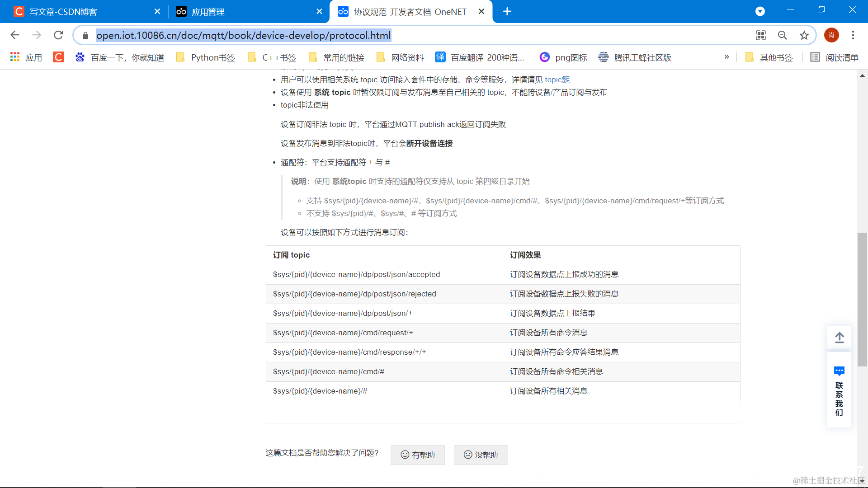The image size is (868, 488).
Task: Follow the topic簇 hyperlink
Action: click(x=557, y=80)
